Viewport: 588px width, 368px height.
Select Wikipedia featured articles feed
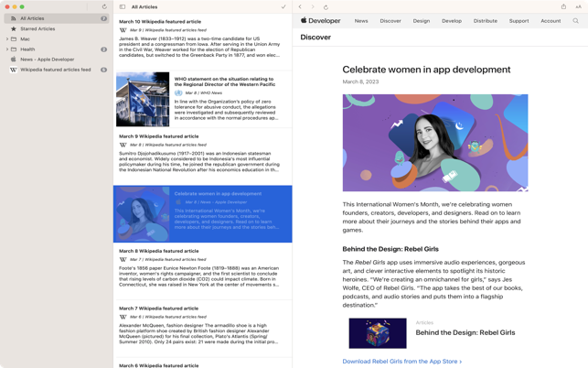(x=57, y=70)
